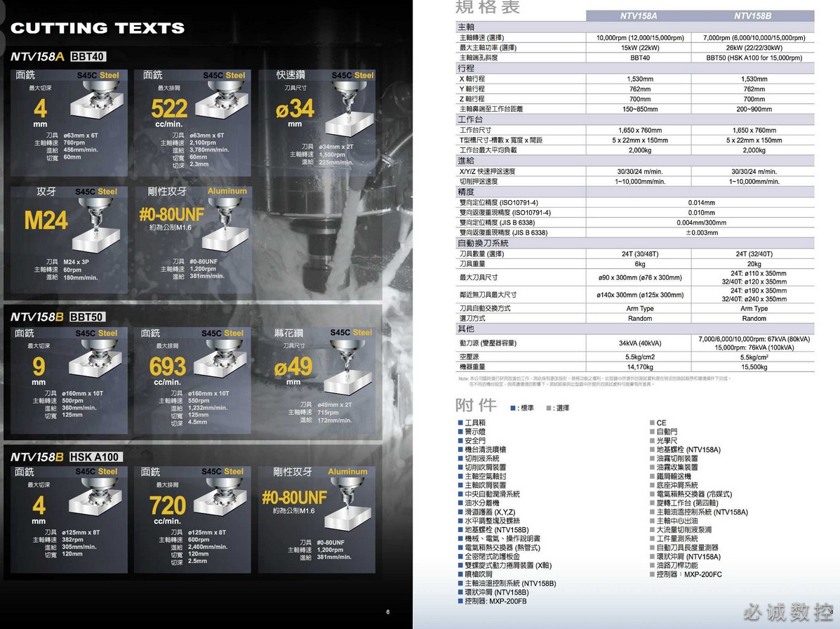The width and height of the screenshot is (840, 629).
Task: Click the "BBT50" badge beside NTV158B
Action: 86,317
